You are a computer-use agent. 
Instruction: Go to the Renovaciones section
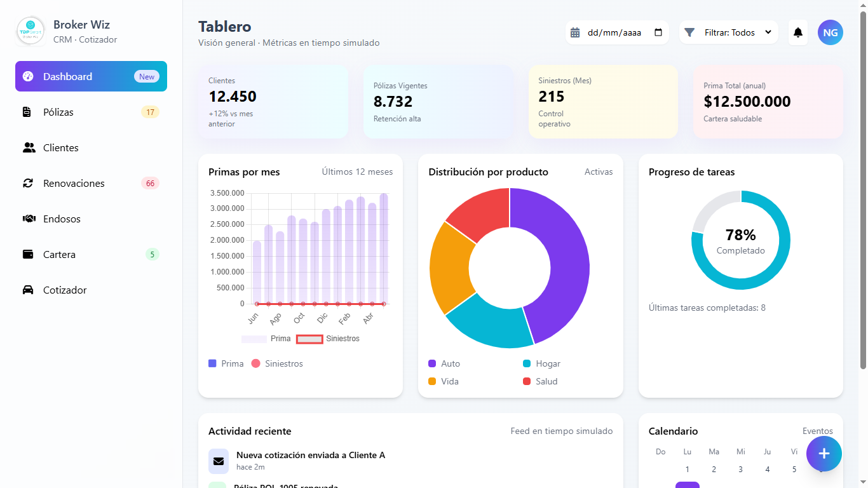[74, 184]
